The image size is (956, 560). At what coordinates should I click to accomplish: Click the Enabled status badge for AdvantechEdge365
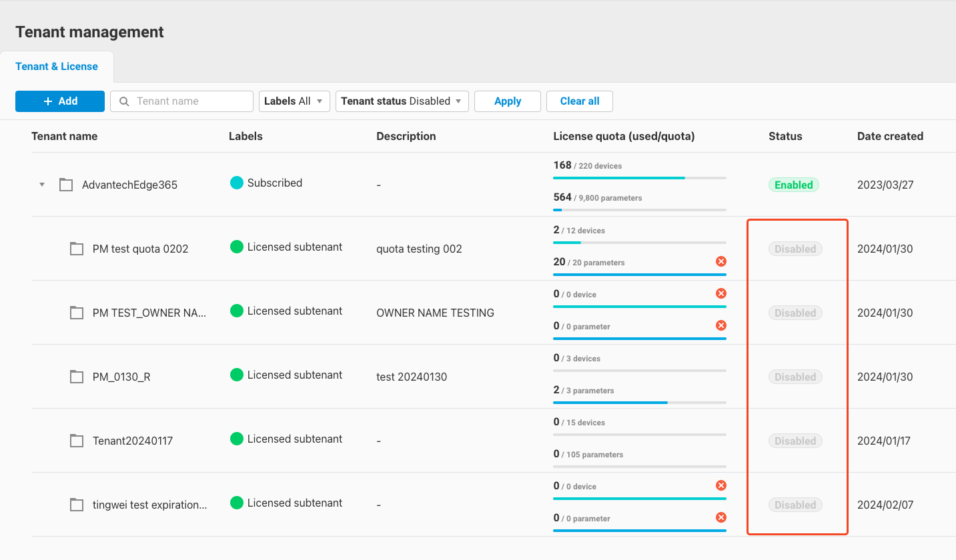pyautogui.click(x=793, y=185)
